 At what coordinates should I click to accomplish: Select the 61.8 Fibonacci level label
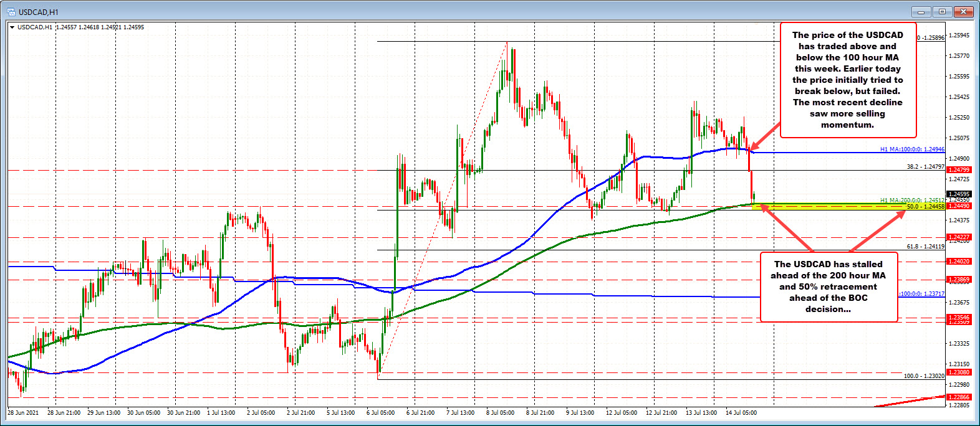coord(925,247)
